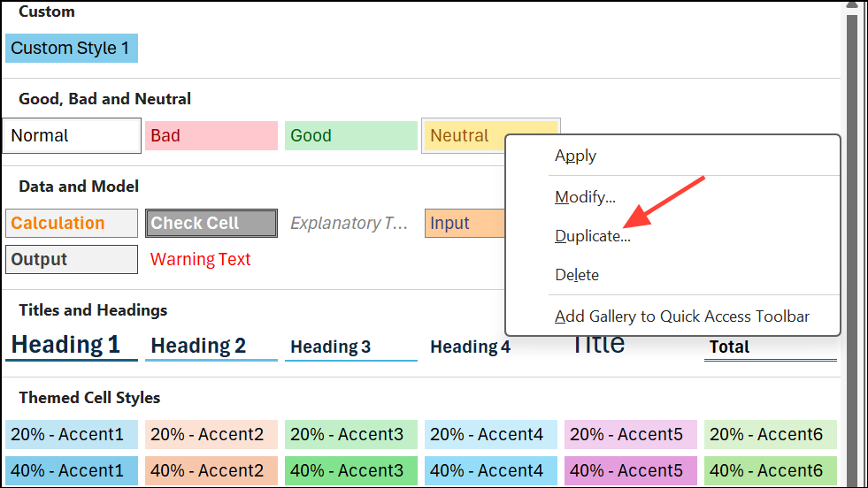Apply the Total cell style
Viewport: 868px width, 488px height.
(x=770, y=347)
